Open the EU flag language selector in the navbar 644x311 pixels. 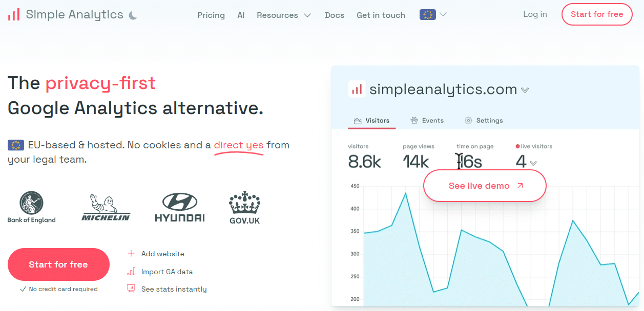433,15
